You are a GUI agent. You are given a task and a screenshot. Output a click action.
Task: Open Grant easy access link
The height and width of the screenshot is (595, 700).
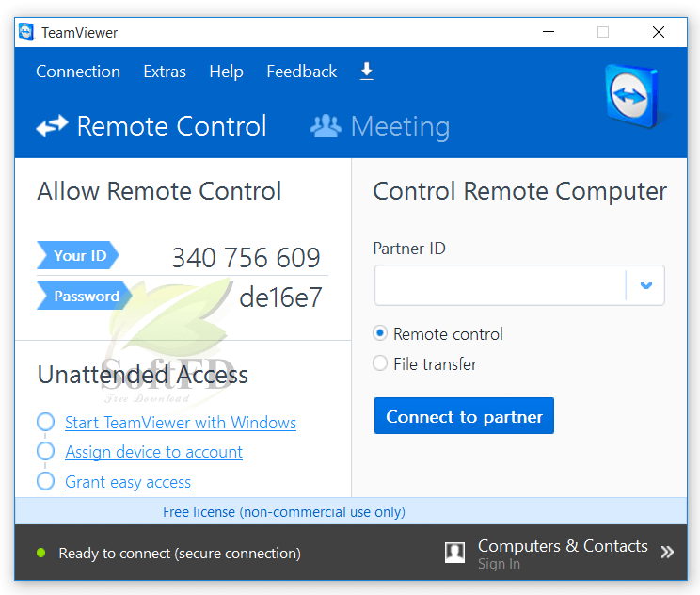[x=128, y=482]
